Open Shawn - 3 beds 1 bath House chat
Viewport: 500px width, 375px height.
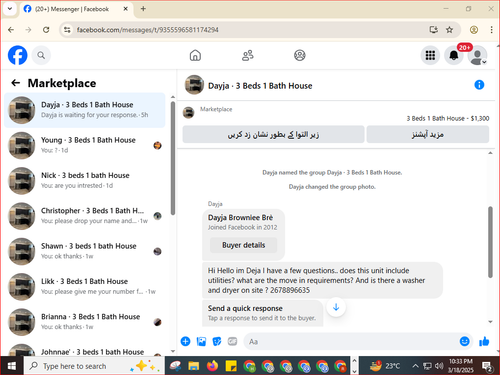[85, 251]
